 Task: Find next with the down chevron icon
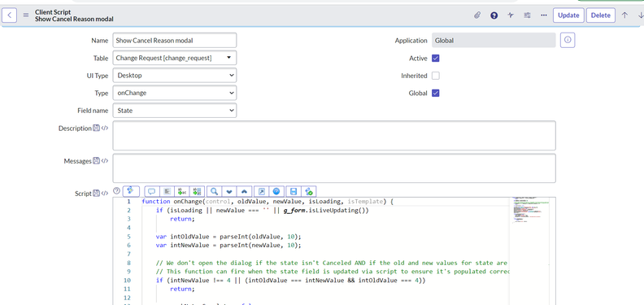pyautogui.click(x=229, y=192)
